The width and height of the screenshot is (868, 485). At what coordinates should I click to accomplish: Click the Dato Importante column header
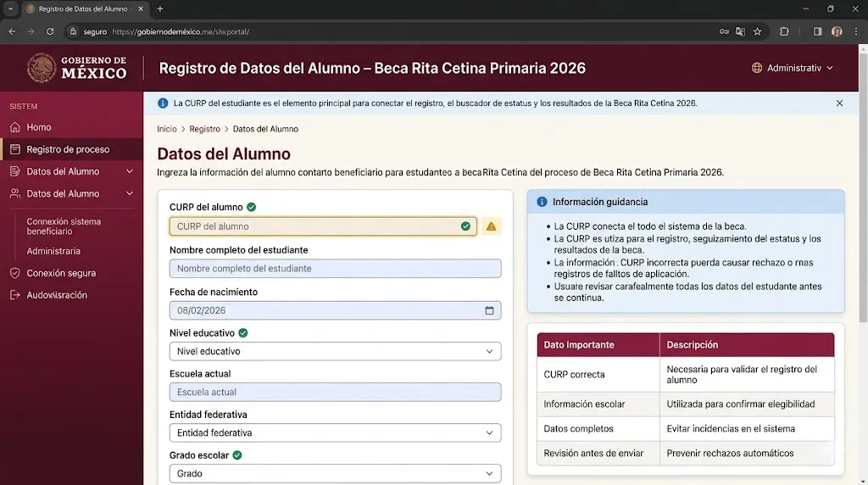tap(598, 345)
